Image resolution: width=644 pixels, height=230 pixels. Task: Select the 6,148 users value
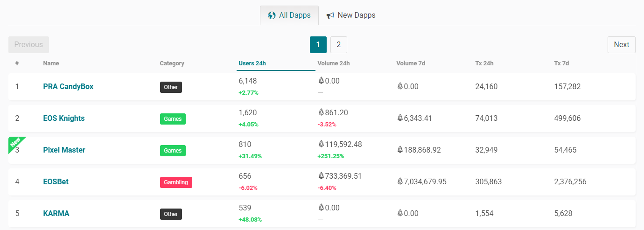click(x=248, y=81)
